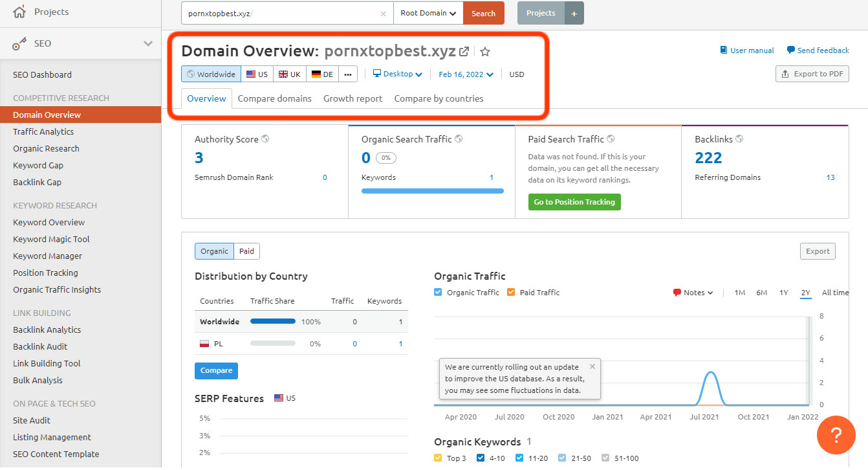Click the Organic Search Traffic info icon

459,139
